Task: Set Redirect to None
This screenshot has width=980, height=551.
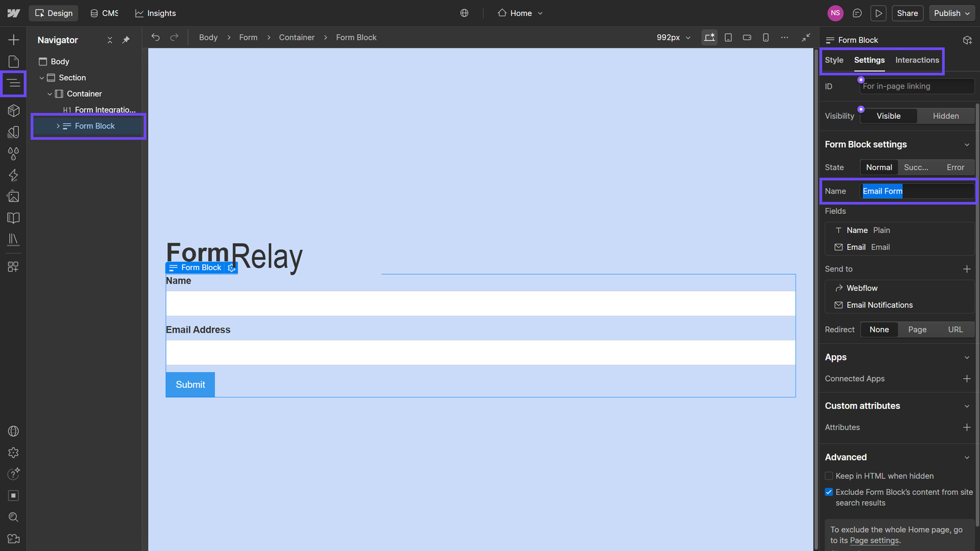Action: 879,330
